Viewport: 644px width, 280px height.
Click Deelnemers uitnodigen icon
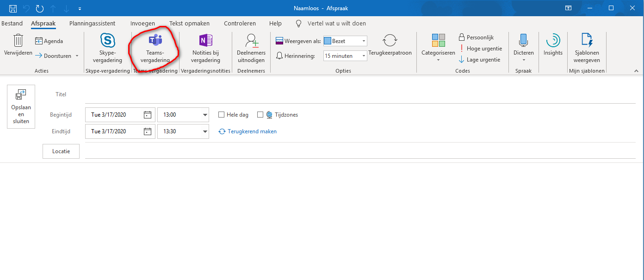pos(251,41)
